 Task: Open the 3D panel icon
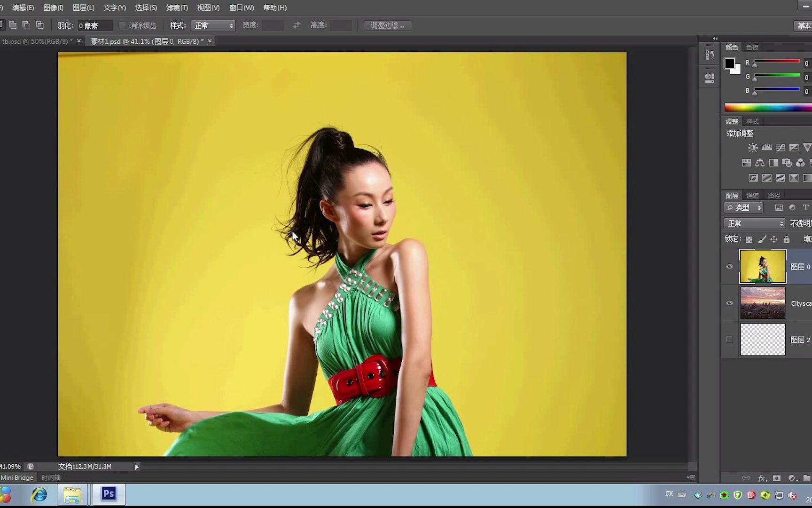click(710, 78)
